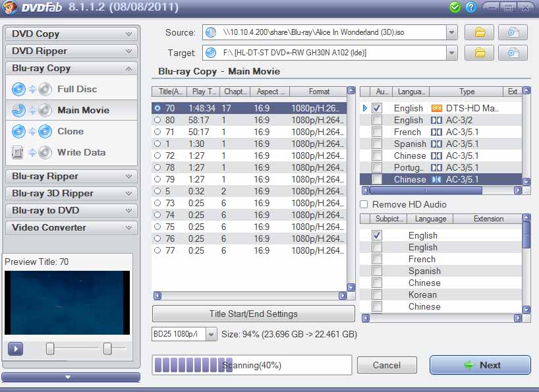Expand the DVD Ripper section
The height and width of the screenshot is (392, 539).
pyautogui.click(x=71, y=51)
